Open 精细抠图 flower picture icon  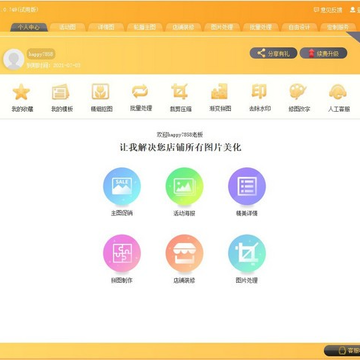[100, 92]
